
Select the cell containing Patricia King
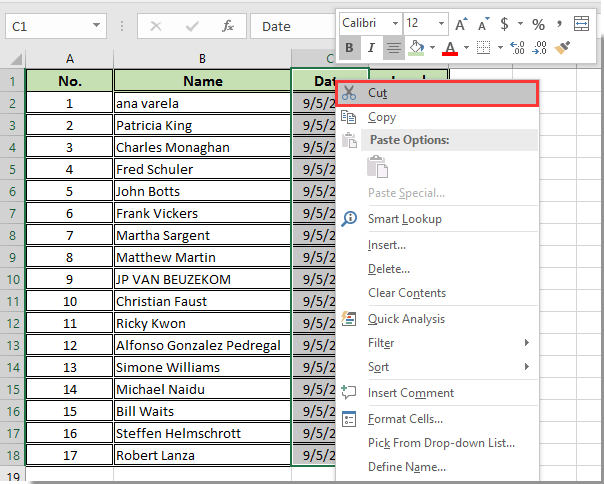tap(202, 125)
